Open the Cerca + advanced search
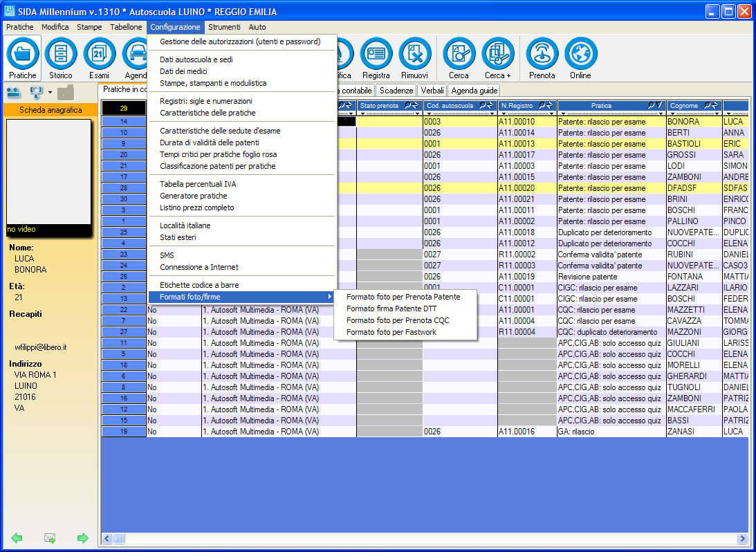Viewport: 756px width, 552px height. point(498,55)
